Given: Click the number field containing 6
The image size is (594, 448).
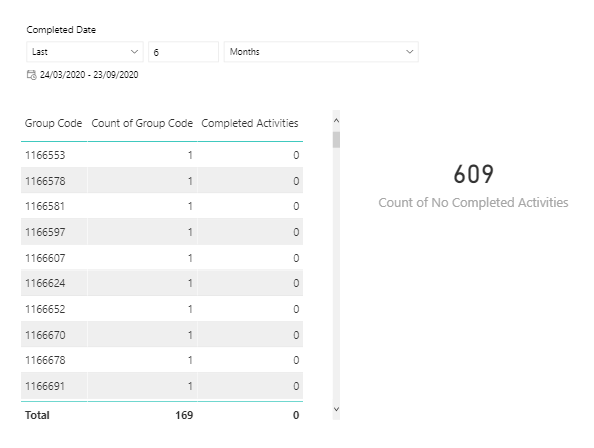Looking at the screenshot, I should 183,52.
